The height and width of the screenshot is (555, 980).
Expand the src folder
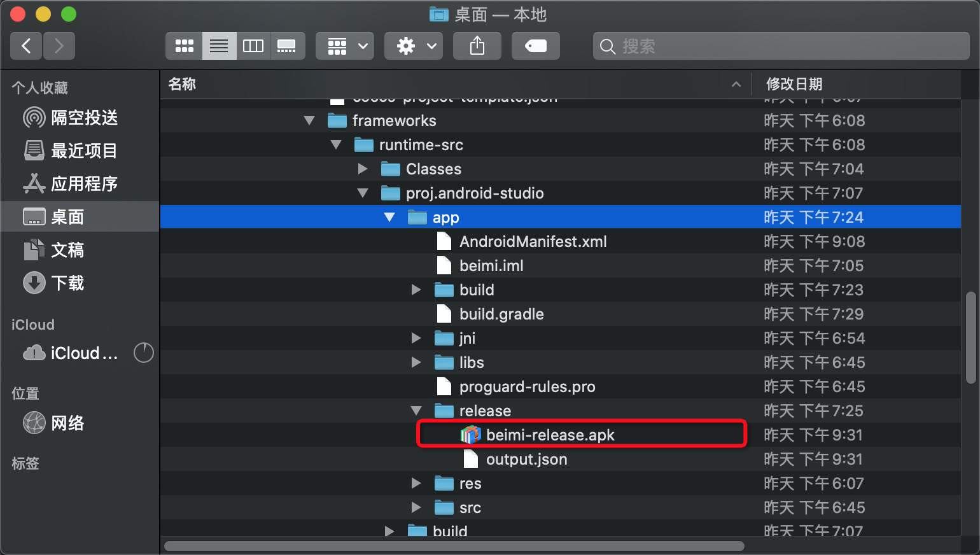(416, 507)
